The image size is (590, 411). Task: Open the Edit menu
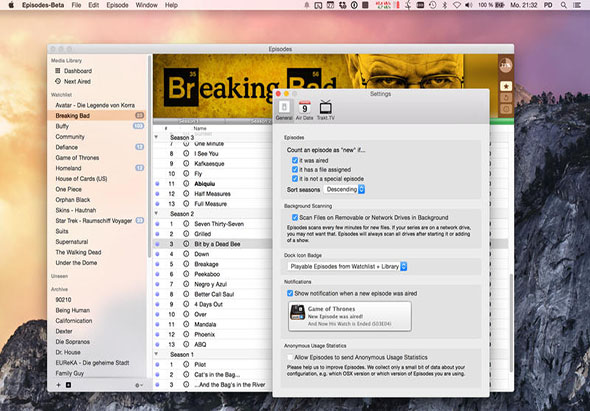(94, 5)
